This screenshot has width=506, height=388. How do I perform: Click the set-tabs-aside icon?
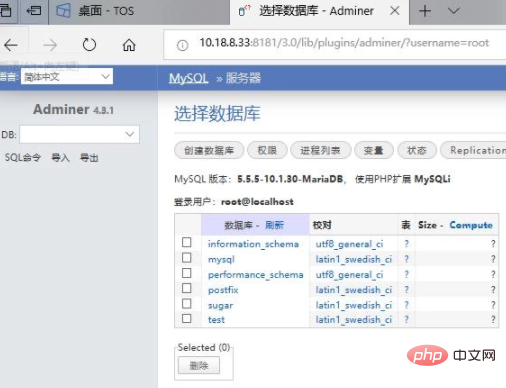(34, 11)
